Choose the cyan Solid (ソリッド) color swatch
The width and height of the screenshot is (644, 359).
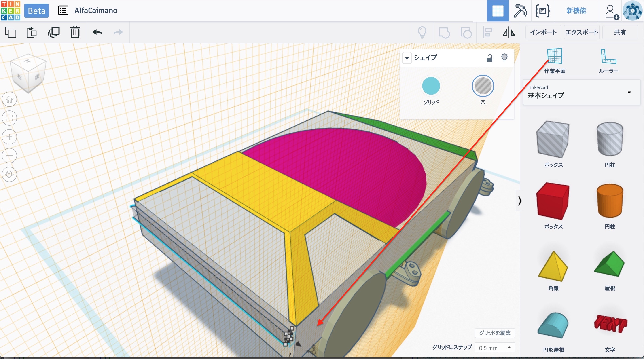431,86
